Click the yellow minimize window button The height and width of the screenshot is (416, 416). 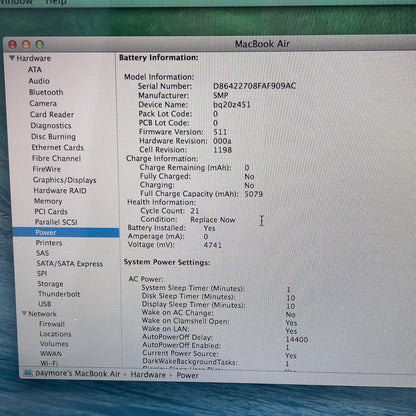26,44
